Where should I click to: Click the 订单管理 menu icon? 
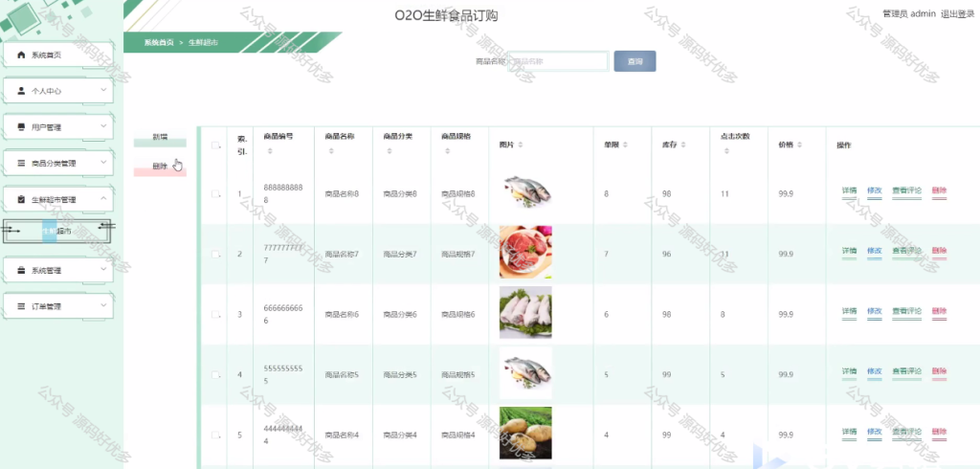[21, 306]
